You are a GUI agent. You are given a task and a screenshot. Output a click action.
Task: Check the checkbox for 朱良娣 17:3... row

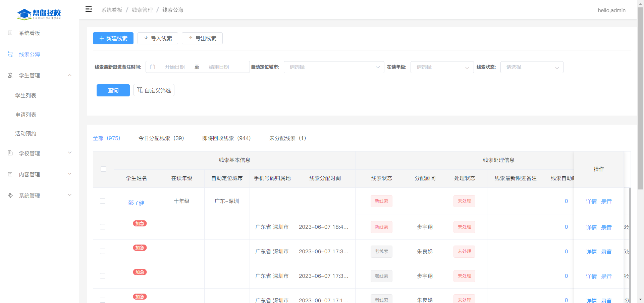tap(103, 251)
